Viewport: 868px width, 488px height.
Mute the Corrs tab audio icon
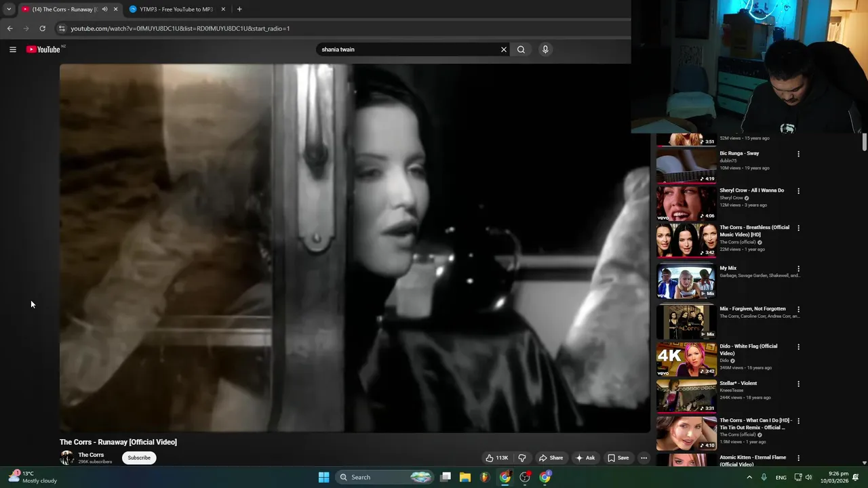(x=104, y=9)
